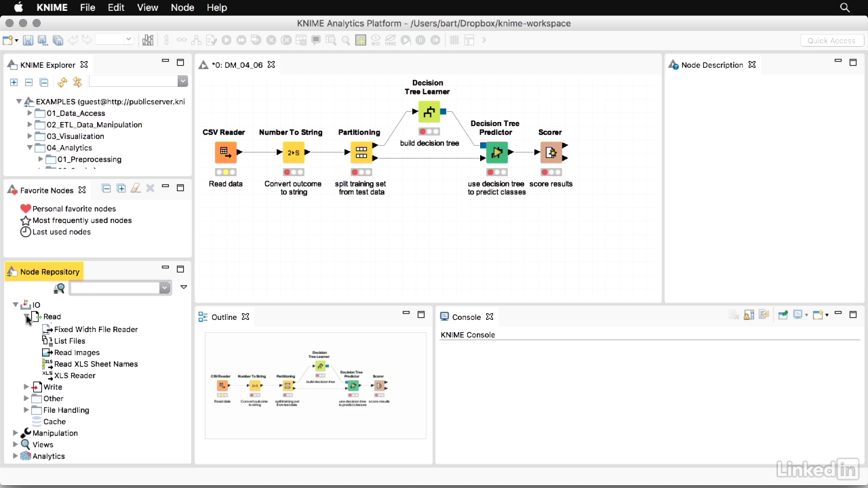Click the Node Repository search icon

point(60,288)
